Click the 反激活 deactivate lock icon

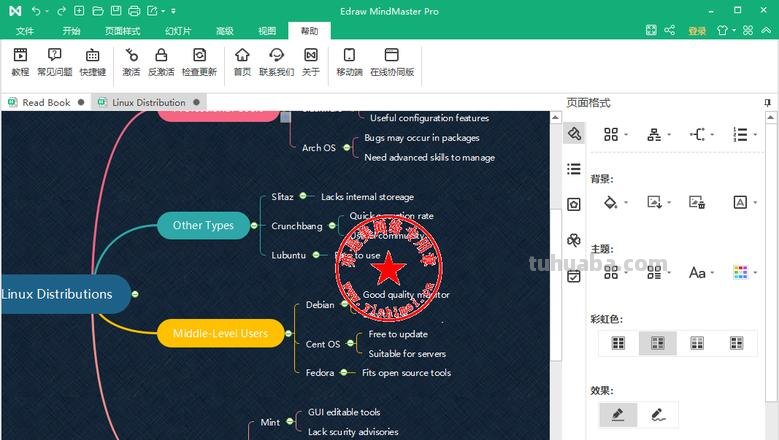(161, 62)
